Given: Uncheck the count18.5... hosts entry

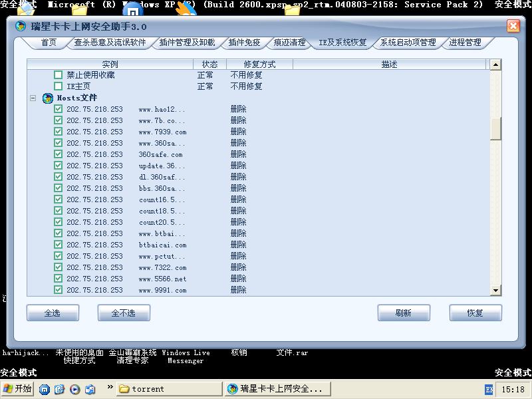Looking at the screenshot, I should click(59, 211).
